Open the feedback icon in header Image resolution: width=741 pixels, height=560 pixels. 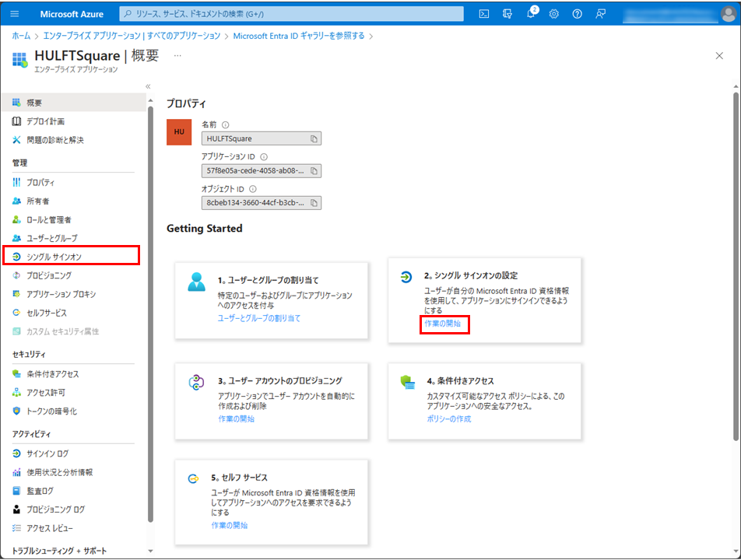(x=600, y=14)
